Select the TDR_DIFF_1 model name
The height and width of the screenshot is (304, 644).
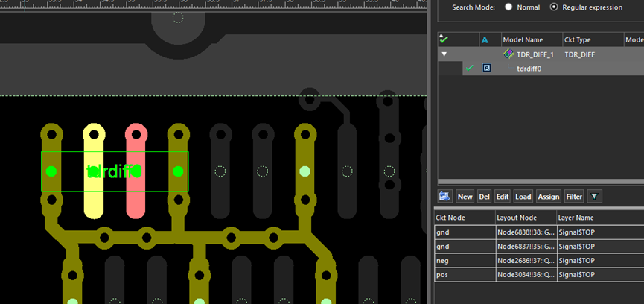tap(535, 54)
